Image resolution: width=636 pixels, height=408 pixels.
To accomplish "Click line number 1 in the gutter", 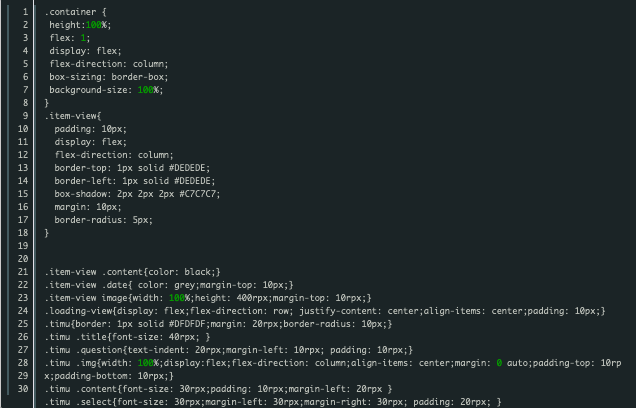I will coord(26,12).
